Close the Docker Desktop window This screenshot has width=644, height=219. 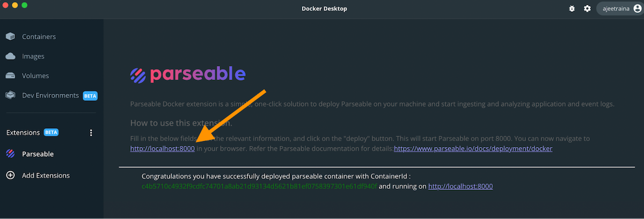(x=5, y=5)
